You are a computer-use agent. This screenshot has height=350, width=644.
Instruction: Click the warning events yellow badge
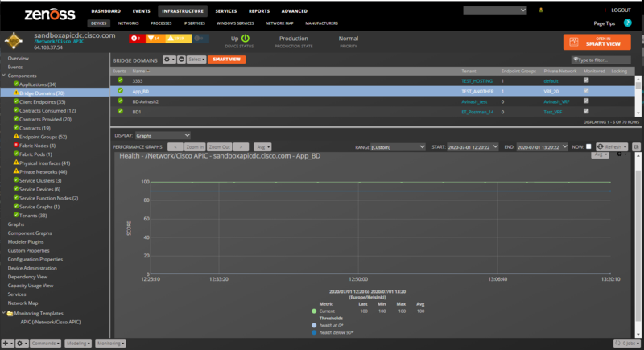pos(178,38)
